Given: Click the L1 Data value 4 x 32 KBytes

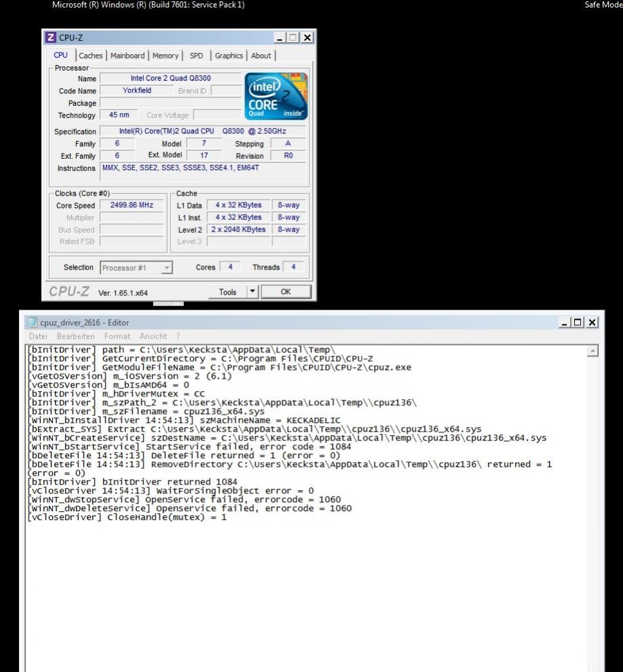Looking at the screenshot, I should click(x=238, y=205).
